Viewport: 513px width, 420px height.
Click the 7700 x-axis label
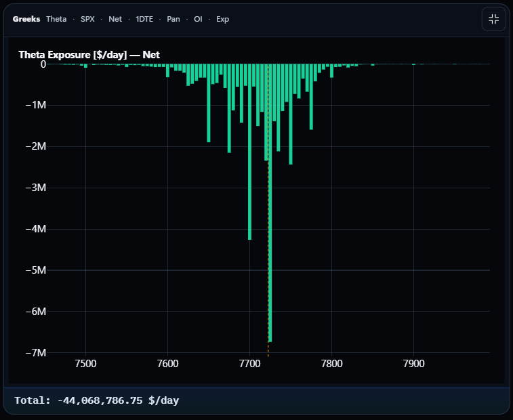point(249,363)
